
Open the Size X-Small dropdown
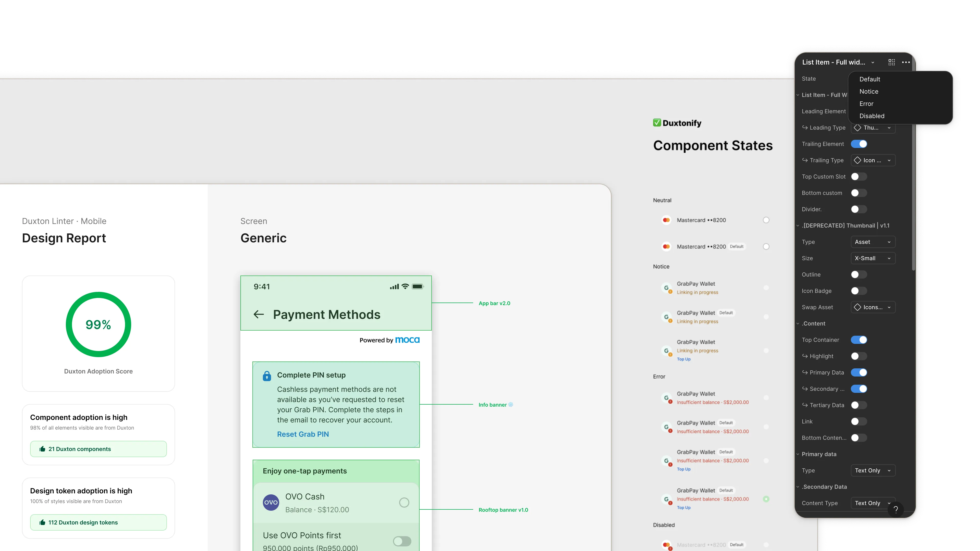click(x=873, y=258)
